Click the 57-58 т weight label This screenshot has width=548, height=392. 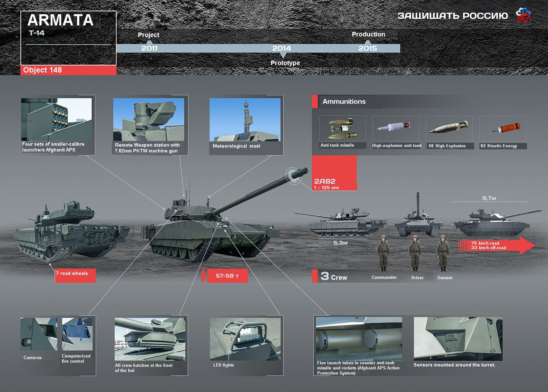[x=227, y=276]
